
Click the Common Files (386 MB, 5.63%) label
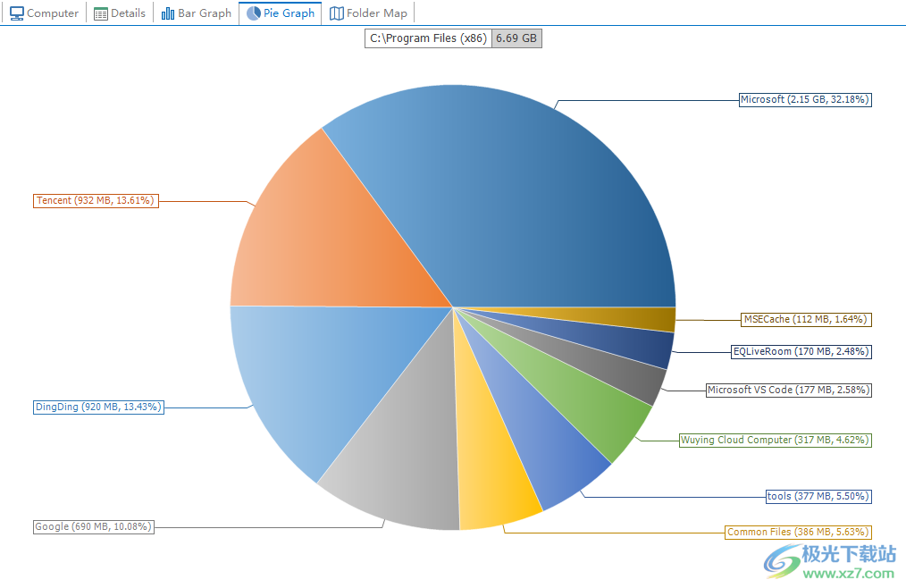tap(798, 532)
